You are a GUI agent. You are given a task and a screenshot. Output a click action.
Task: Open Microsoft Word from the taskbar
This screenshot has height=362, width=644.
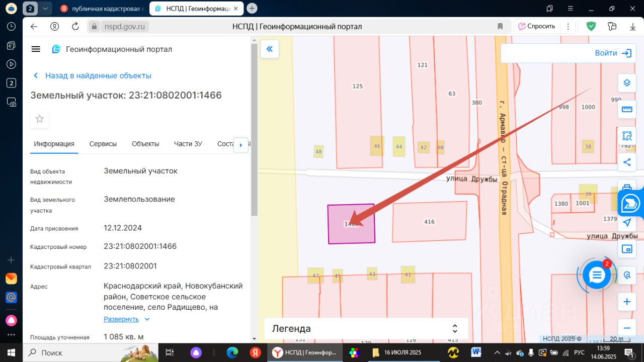coord(476,352)
